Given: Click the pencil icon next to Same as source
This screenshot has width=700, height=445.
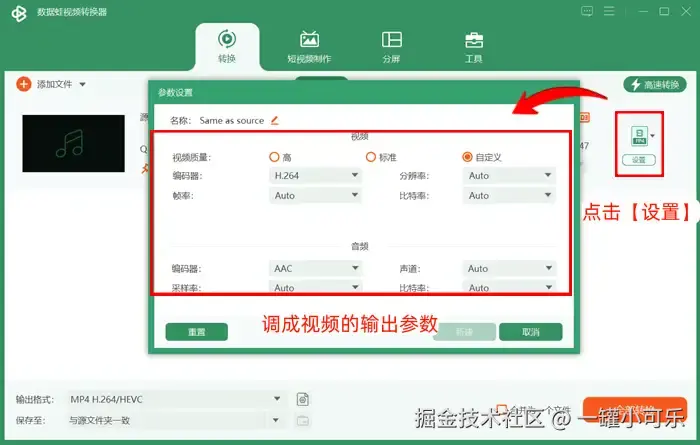Looking at the screenshot, I should click(x=275, y=120).
